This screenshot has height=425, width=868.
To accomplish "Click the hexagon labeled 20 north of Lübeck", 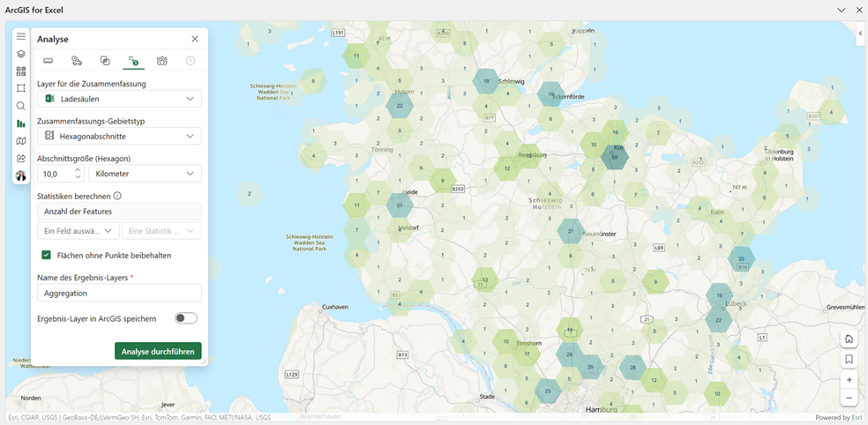I will click(741, 259).
